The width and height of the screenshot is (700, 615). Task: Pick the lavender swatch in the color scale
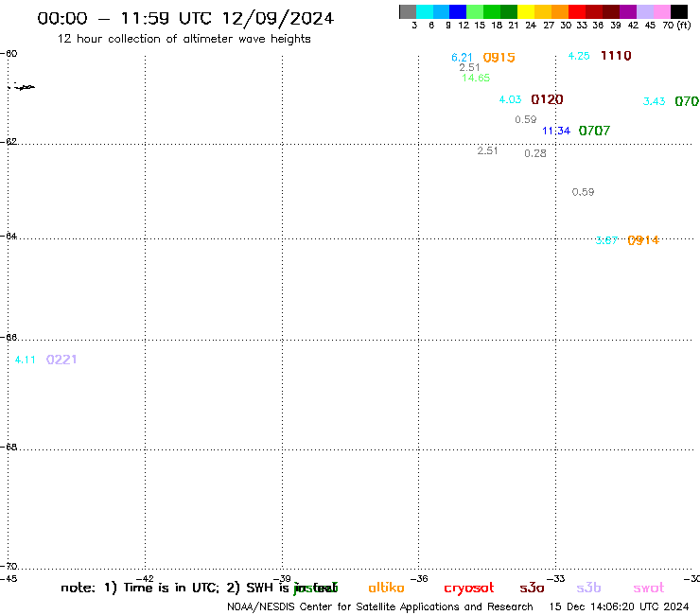pos(645,11)
